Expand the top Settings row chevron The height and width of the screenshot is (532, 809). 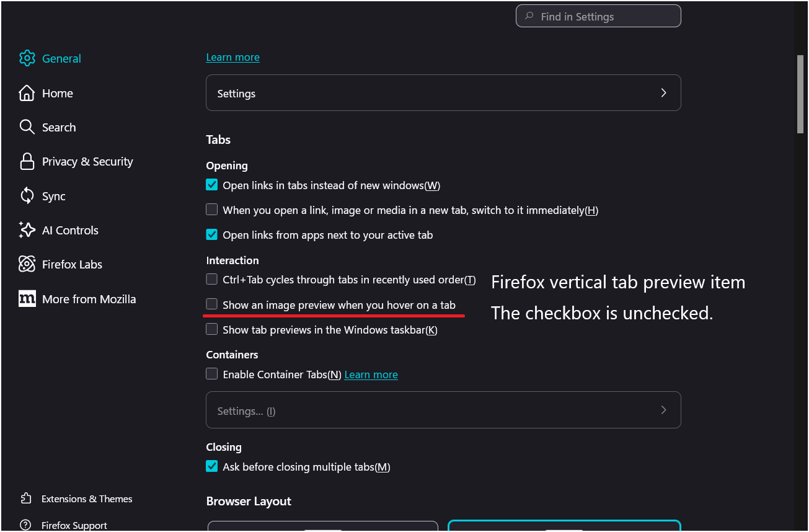[x=663, y=93]
